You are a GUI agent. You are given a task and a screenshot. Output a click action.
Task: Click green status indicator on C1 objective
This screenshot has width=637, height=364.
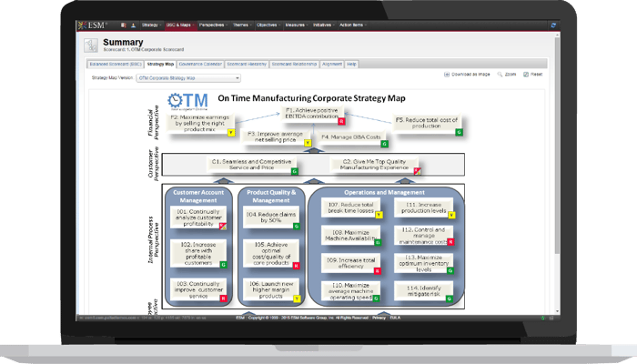(295, 171)
